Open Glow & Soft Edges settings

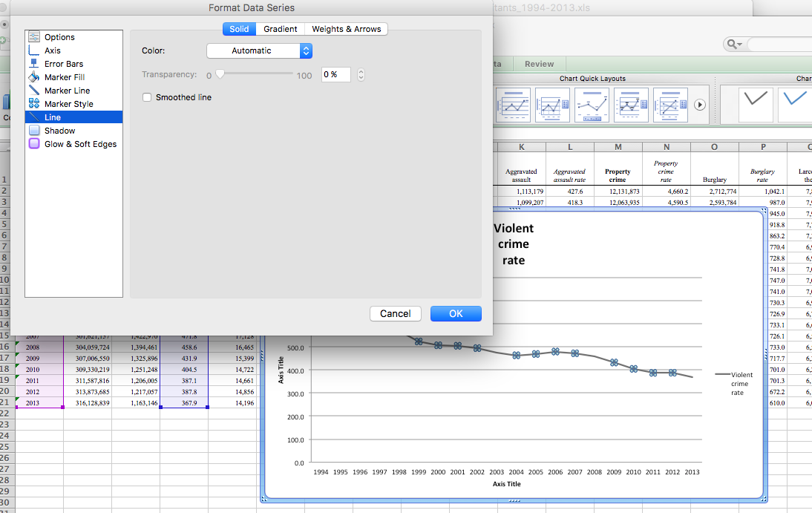(79, 144)
